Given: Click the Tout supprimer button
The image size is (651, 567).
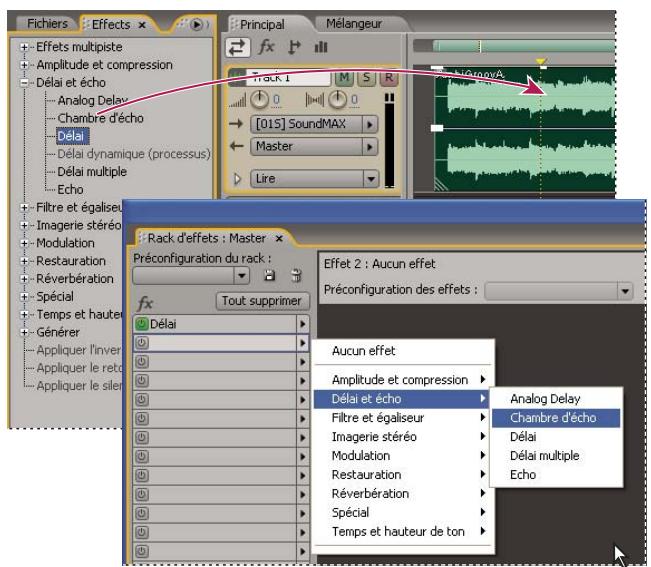Looking at the screenshot, I should 262,301.
